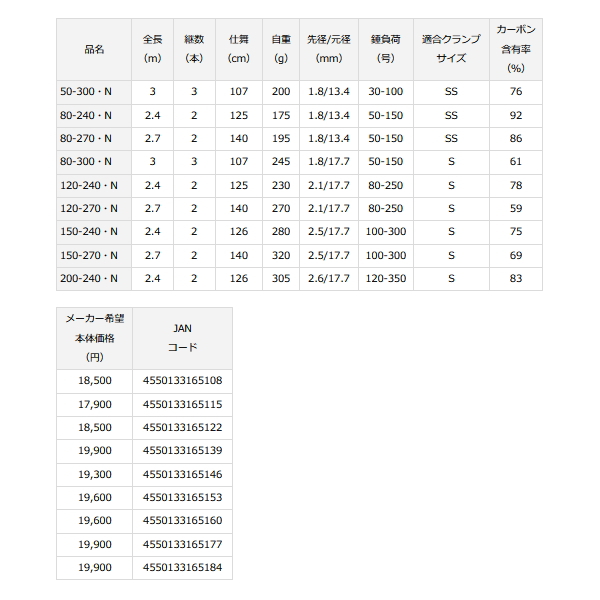Click the 仕舞 (cm) column header
The width and height of the screenshot is (600, 600).
(x=239, y=49)
